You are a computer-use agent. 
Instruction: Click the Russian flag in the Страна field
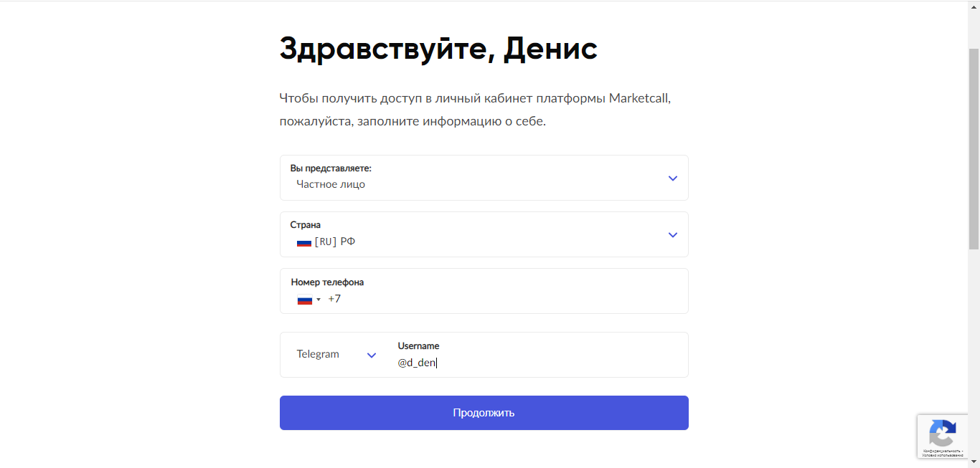pos(304,242)
